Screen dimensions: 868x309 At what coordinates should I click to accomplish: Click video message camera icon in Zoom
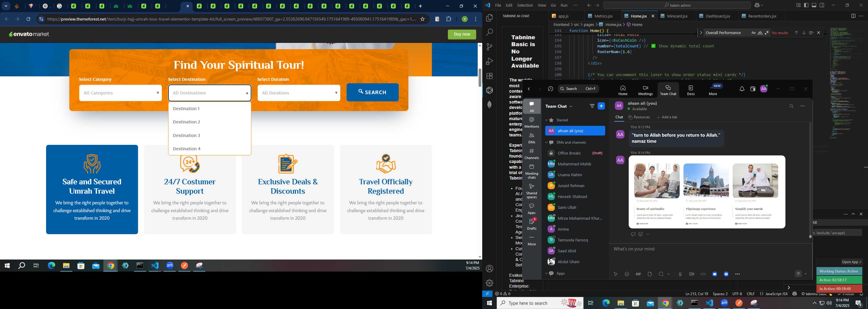691,274
